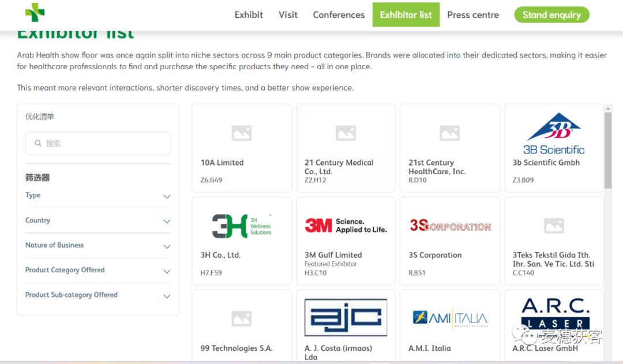Open 99 Technologies S.A. name

[237, 348]
